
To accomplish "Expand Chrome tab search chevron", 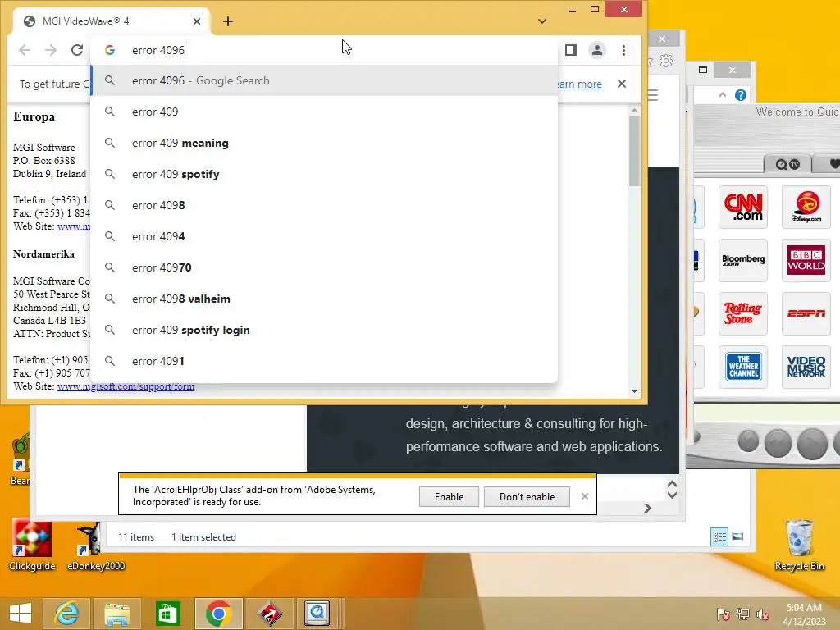I will click(542, 21).
